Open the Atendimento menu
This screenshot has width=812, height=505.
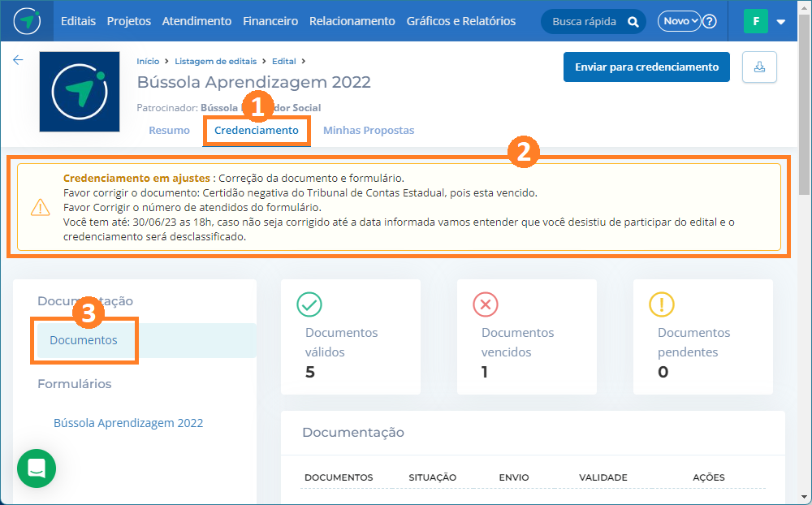[197, 21]
